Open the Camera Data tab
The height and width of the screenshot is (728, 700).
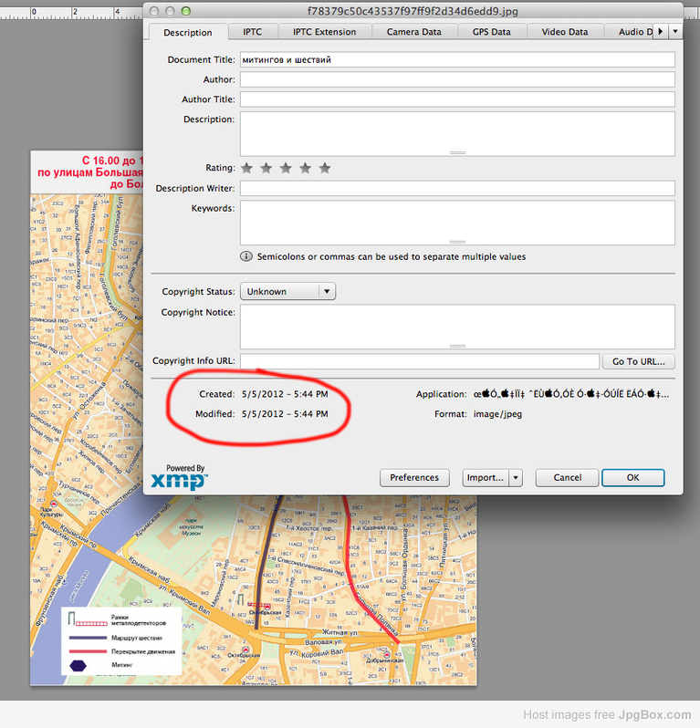pyautogui.click(x=413, y=32)
